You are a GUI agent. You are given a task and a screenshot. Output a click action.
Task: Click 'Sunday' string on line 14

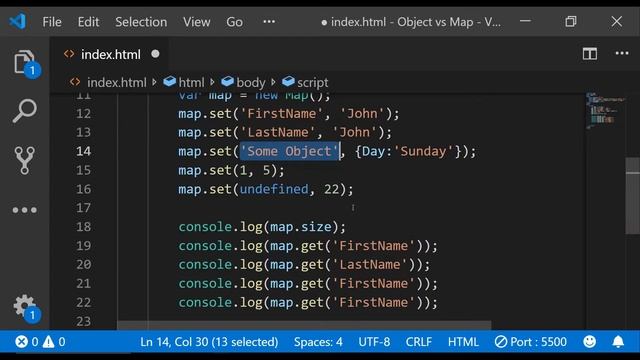423,151
